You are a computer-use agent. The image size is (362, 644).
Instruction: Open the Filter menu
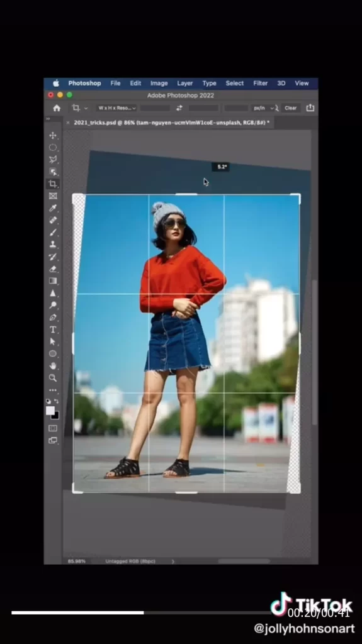tap(261, 83)
